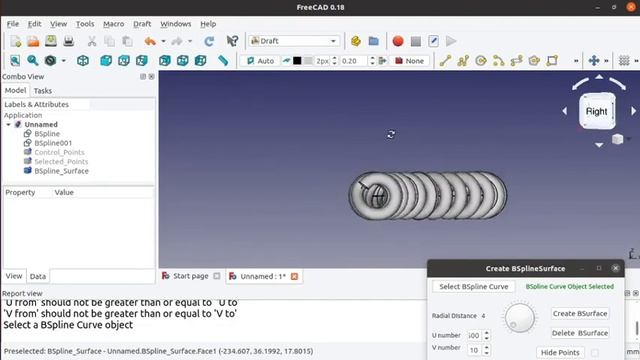Image resolution: width=640 pixels, height=360 pixels.
Task: Click Hide Points button
Action: click(x=560, y=353)
